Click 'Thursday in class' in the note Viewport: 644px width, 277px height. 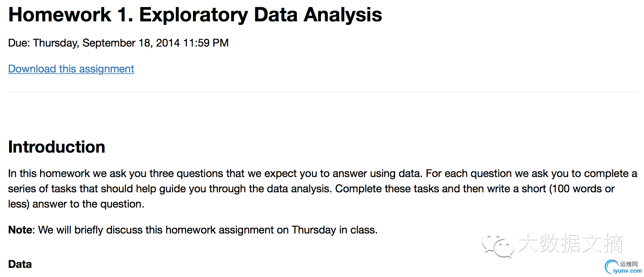[334, 230]
